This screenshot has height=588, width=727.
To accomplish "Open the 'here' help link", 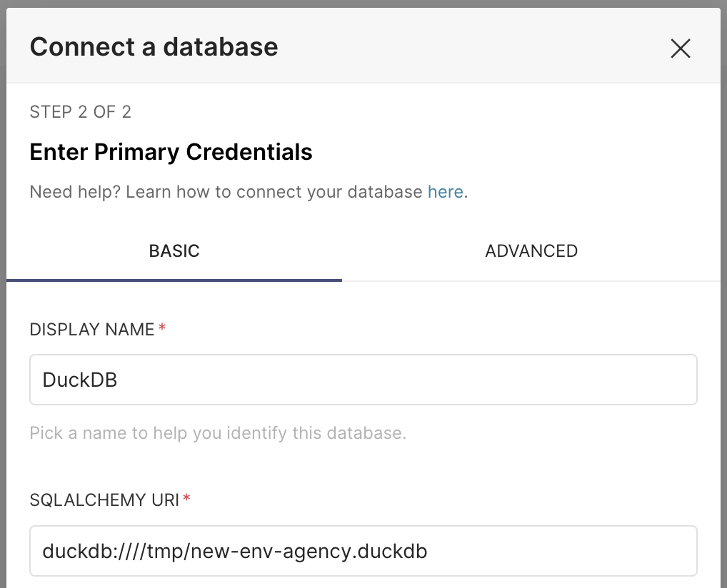I will point(445,192).
